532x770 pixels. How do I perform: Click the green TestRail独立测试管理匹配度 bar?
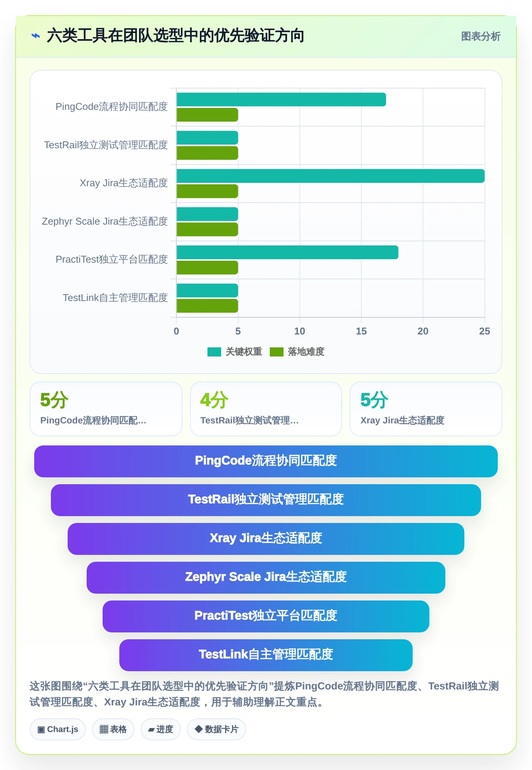(207, 153)
